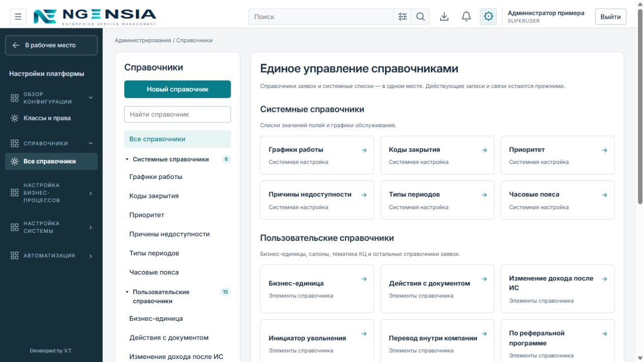This screenshot has height=362, width=644.
Task: Click arrow on 'Действия с документом' card
Action: click(x=484, y=279)
